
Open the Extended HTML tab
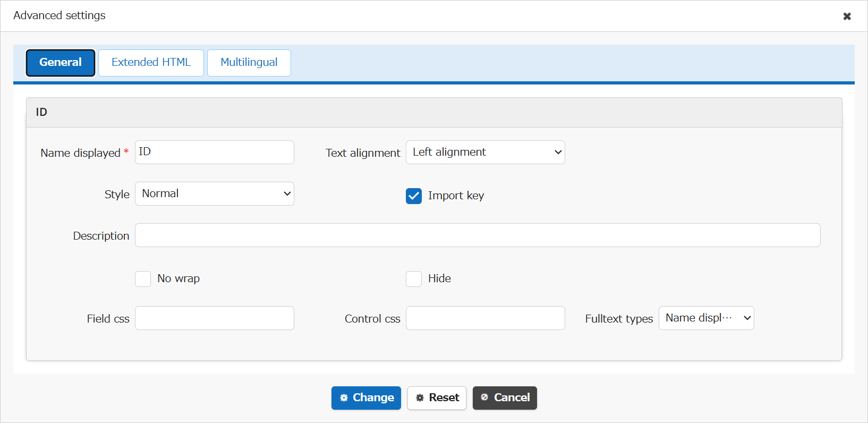[x=151, y=63]
